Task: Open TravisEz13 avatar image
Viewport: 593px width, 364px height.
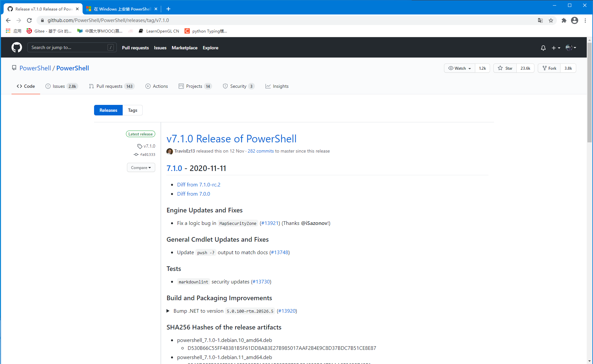Action: [x=170, y=151]
